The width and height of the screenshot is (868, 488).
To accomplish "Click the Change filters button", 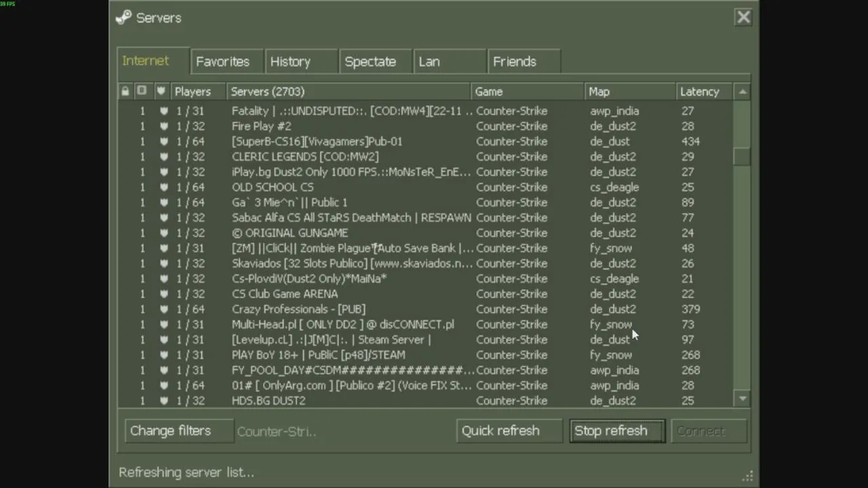I will [179, 431].
